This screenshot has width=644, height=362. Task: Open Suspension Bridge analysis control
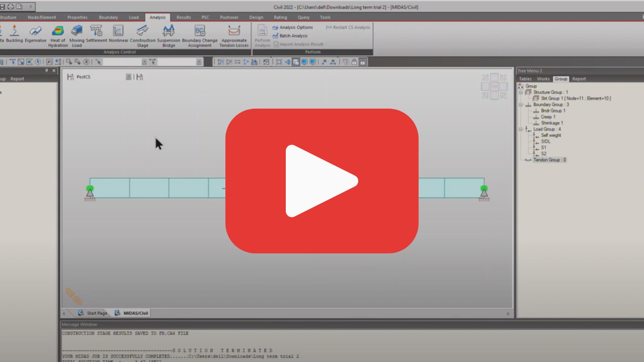[x=169, y=36]
